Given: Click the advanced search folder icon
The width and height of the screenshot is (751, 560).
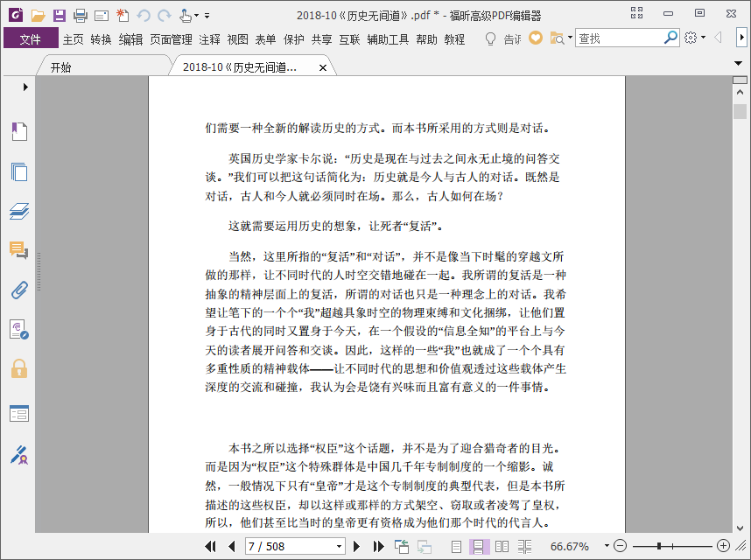Looking at the screenshot, I should click(x=557, y=38).
